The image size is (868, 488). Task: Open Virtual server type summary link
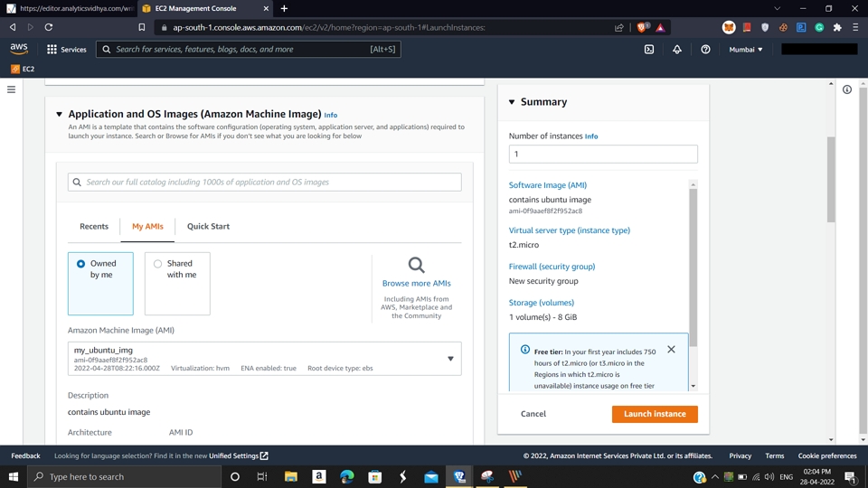point(569,230)
